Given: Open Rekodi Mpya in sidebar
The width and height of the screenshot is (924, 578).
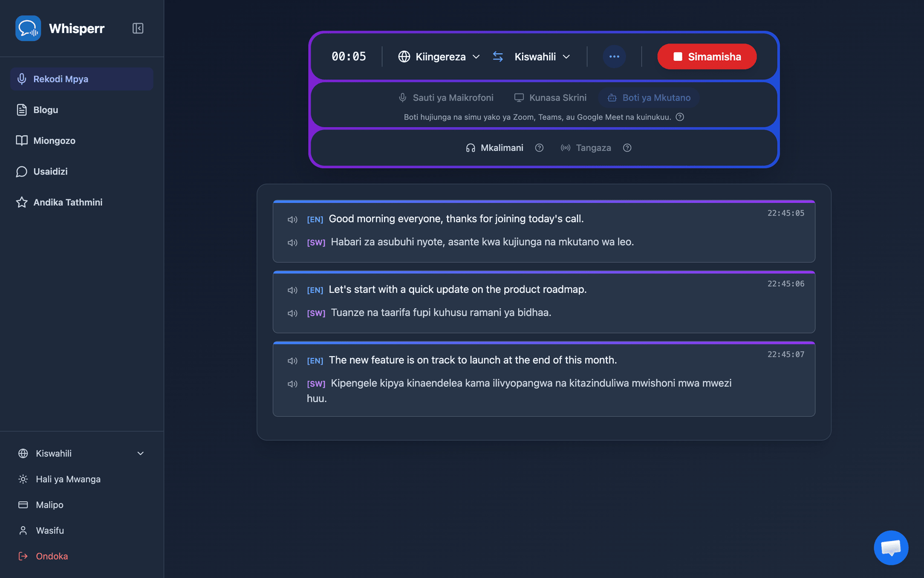Looking at the screenshot, I should pyautogui.click(x=81, y=79).
